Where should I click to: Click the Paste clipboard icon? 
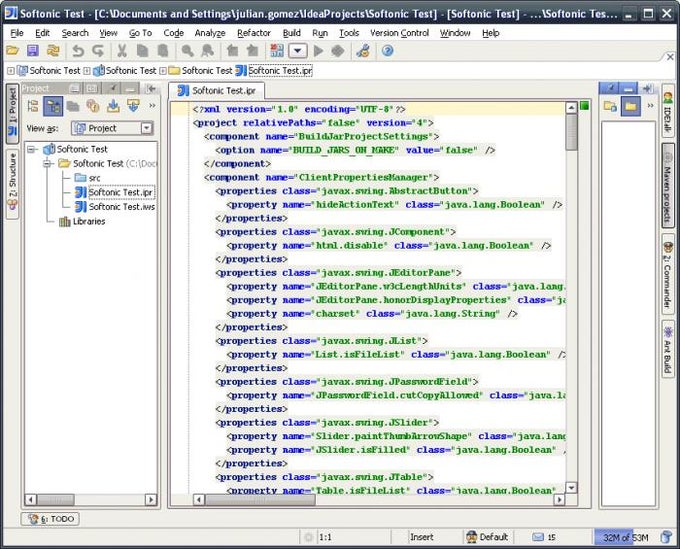pyautogui.click(x=163, y=51)
